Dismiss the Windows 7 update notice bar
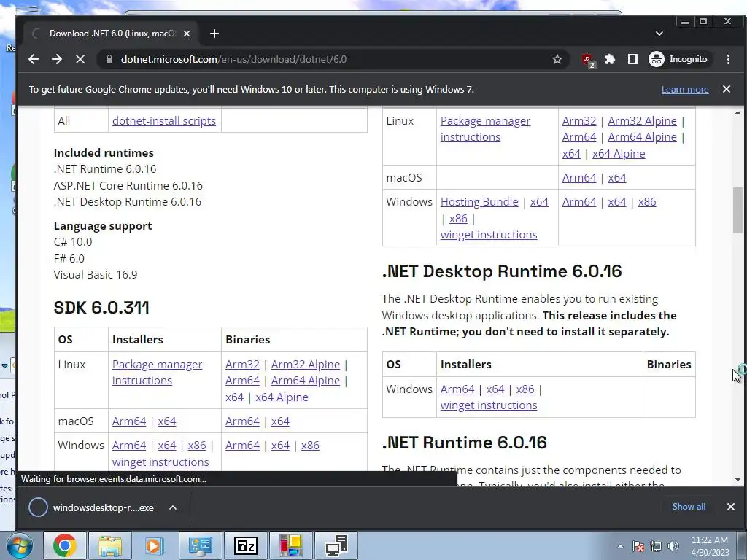The width and height of the screenshot is (747, 560). click(727, 89)
